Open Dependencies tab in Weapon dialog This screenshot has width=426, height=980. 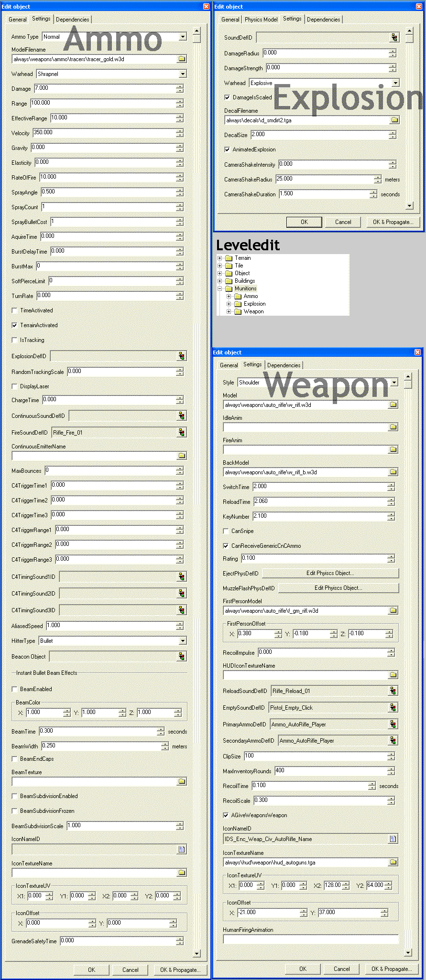click(x=284, y=365)
